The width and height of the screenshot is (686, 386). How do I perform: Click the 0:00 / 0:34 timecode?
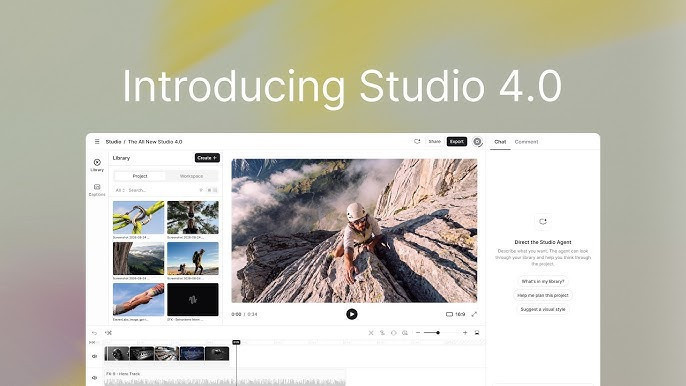point(244,314)
